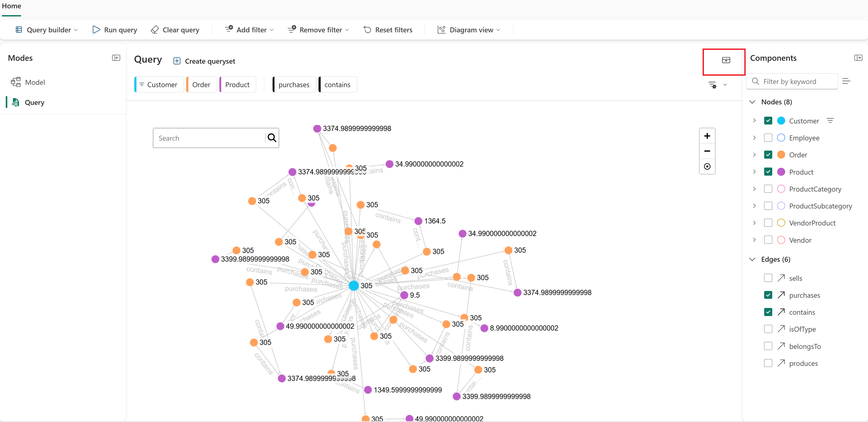Click Create queryset
Viewport: 868px width, 422px height.
coord(204,61)
